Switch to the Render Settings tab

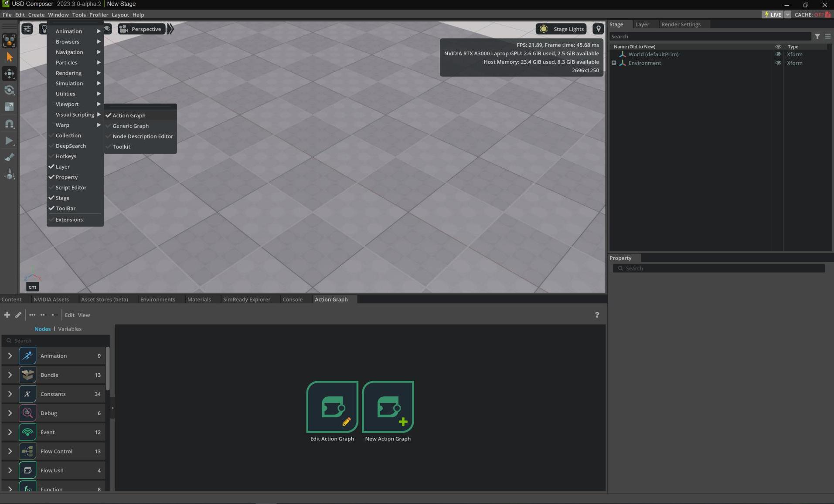coord(681,24)
